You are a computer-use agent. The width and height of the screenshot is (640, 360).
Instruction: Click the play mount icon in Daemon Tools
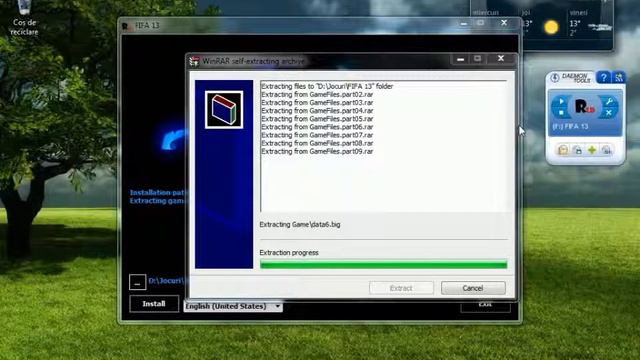[561, 101]
